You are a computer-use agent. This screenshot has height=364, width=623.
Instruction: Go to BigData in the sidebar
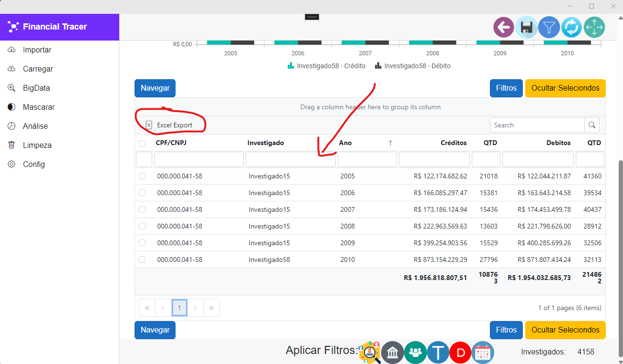36,88
